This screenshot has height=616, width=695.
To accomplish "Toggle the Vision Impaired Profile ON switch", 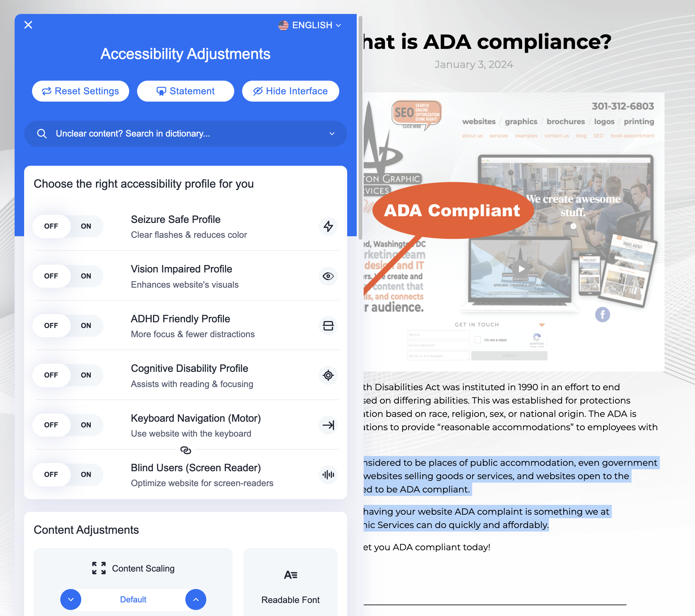I will [x=86, y=275].
